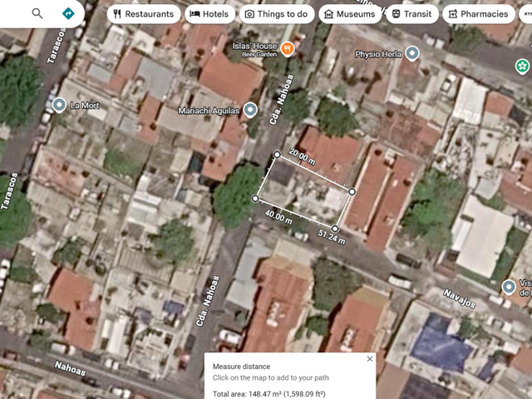Screen dimensions: 532x399
Task: Click the green park pin at right edge
Action: (x=523, y=66)
